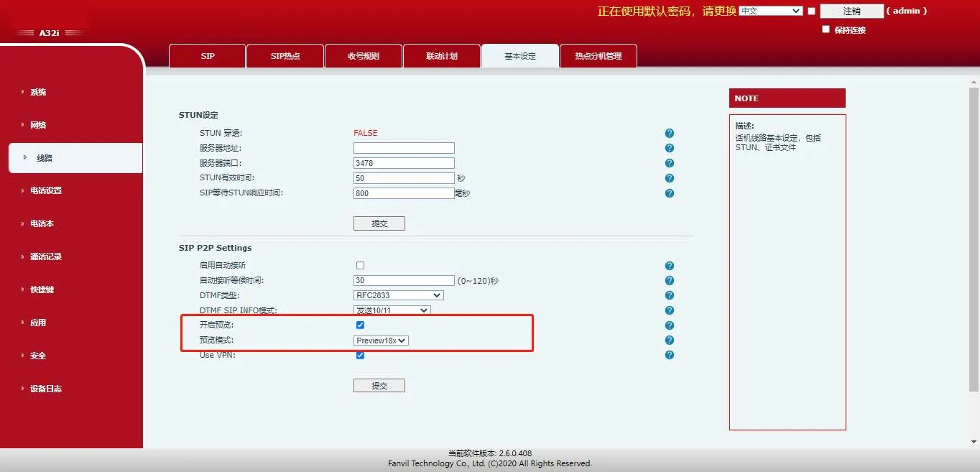The width and height of the screenshot is (980, 472).
Task: Open the 预览模式 dropdown showing Preview18x
Action: (x=381, y=340)
